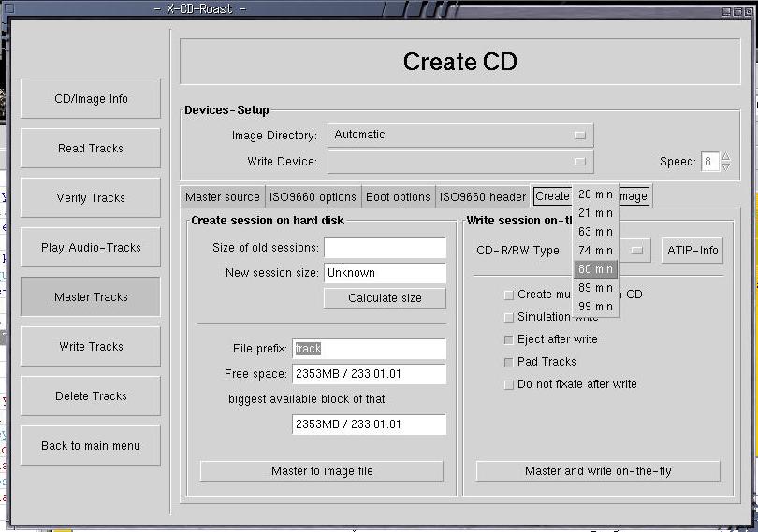Click CD-R/RW Type dropdown handle
The width and height of the screenshot is (758, 532).
(637, 251)
